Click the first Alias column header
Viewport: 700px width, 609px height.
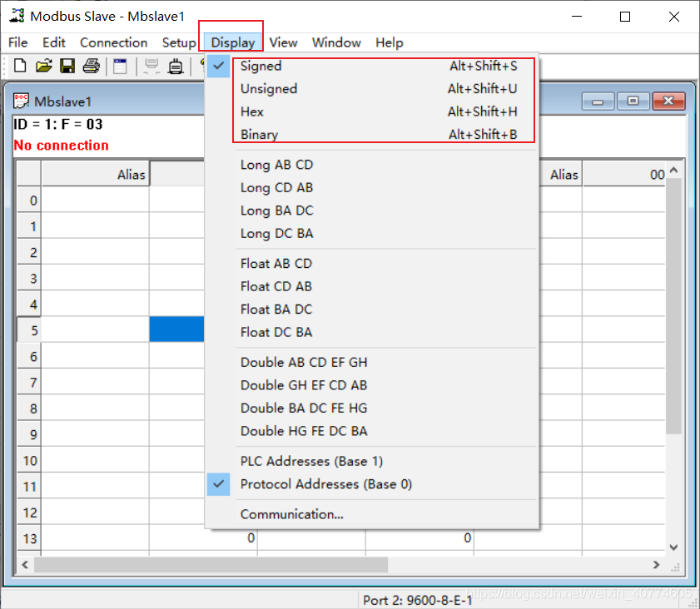pos(95,174)
